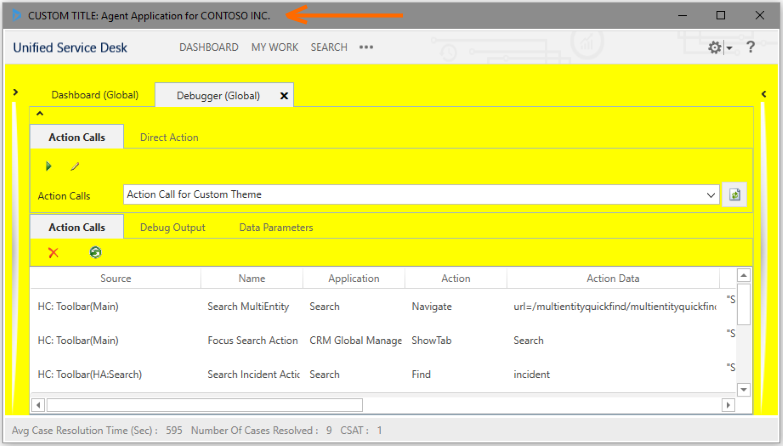Viewport: 783px width, 446px height.
Task: Select the Search MultiEntity row
Action: click(x=383, y=306)
